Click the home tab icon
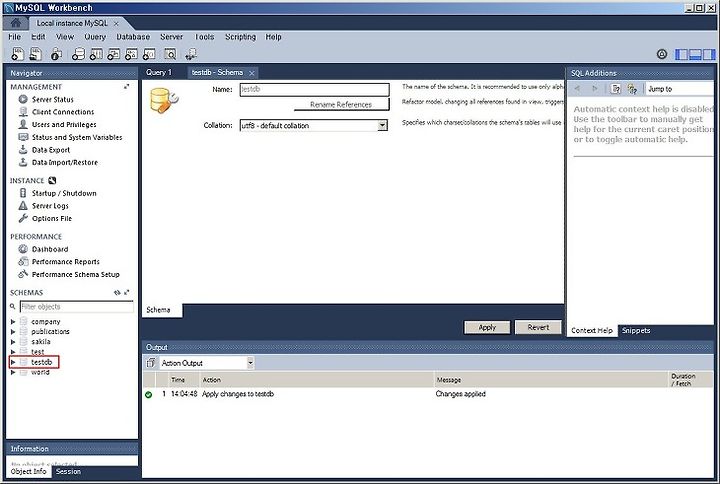 tap(16, 23)
